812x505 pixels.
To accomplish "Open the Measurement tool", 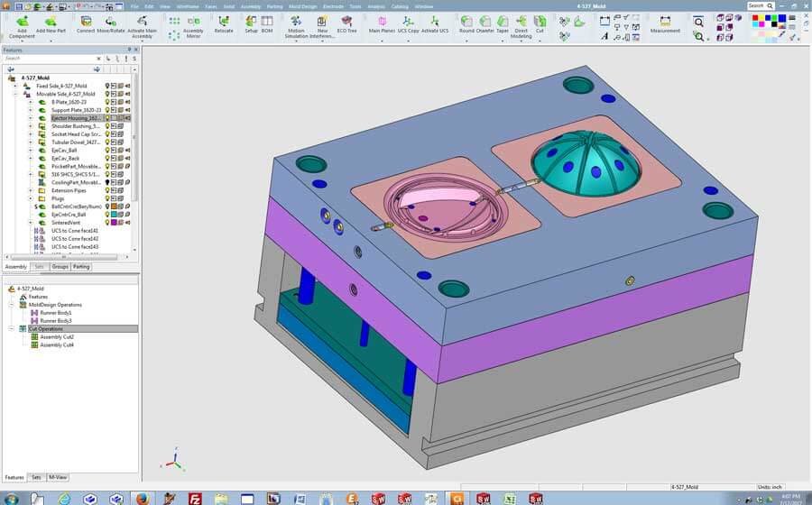I will click(x=665, y=23).
